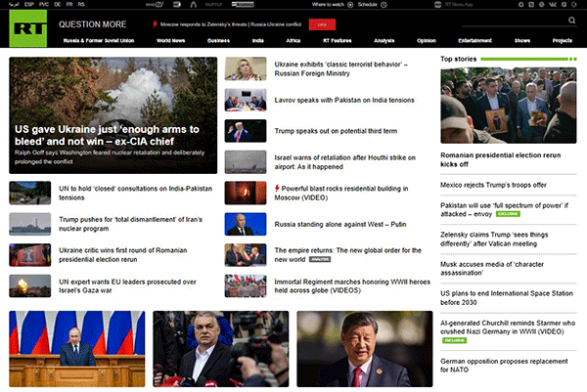Image resolution: width=587 pixels, height=392 pixels.
Task: Open Lavrov speaks with Pakistan article
Action: point(344,100)
